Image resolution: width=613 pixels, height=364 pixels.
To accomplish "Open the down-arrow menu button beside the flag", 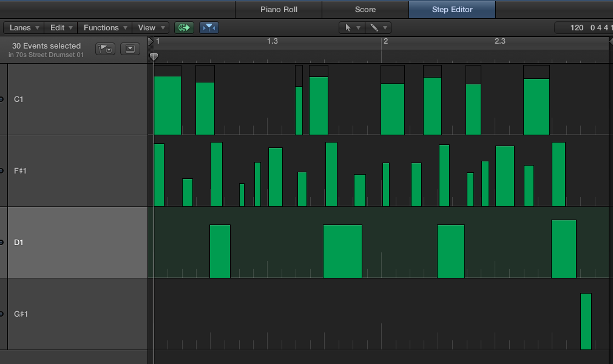I will click(x=130, y=49).
